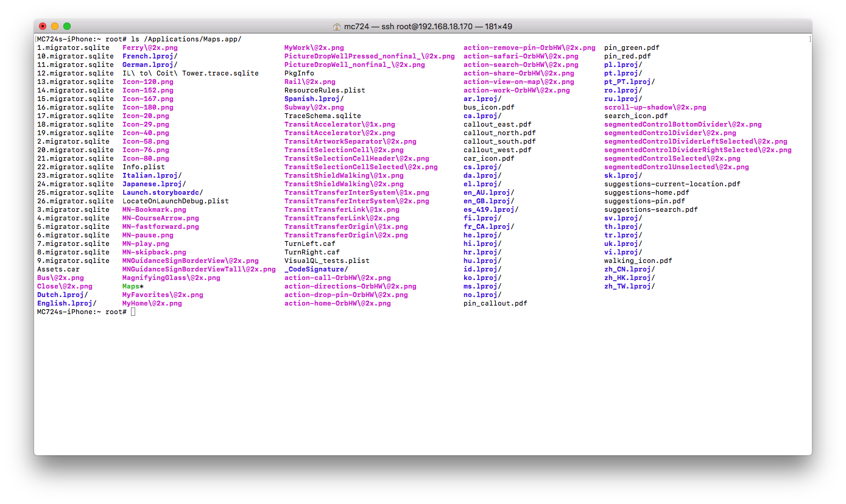846x504 pixels.
Task: Click the 1.migrator.sqlite filename
Action: pos(73,47)
